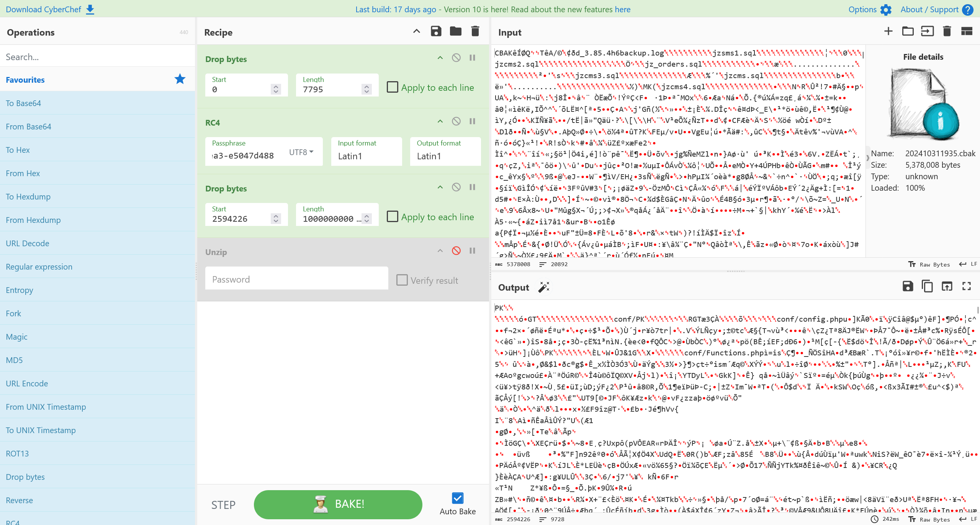This screenshot has height=525, width=980.
Task: Reset the pane layout icon
Action: click(967, 31)
